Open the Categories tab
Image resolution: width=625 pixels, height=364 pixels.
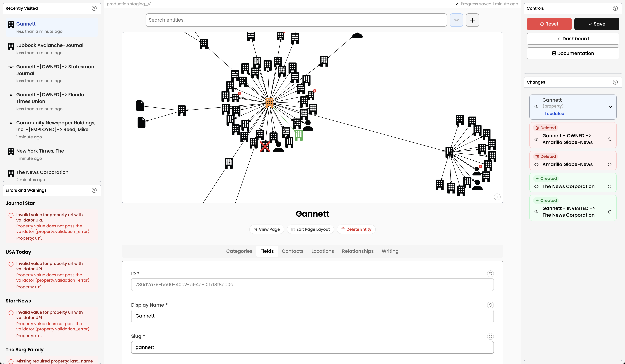pos(239,251)
